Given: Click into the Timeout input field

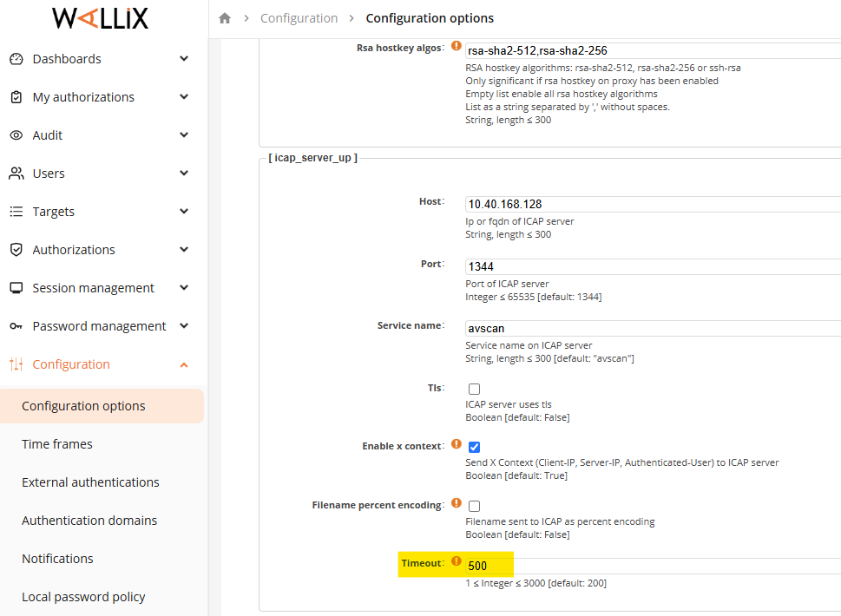Looking at the screenshot, I should coord(653,566).
